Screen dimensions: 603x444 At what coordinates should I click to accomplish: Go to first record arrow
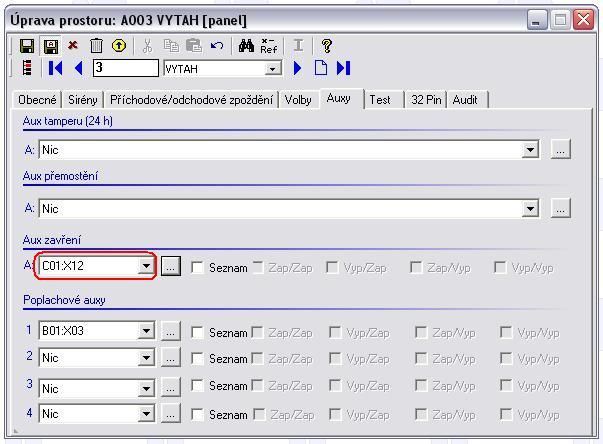(x=55, y=68)
